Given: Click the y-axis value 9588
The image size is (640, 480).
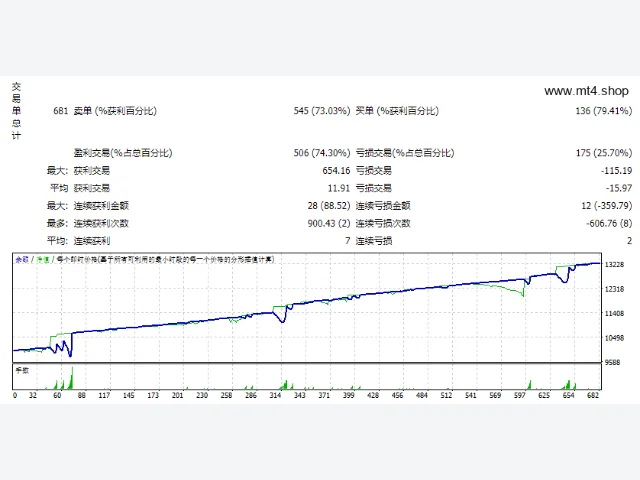Looking at the screenshot, I should coord(614,362).
